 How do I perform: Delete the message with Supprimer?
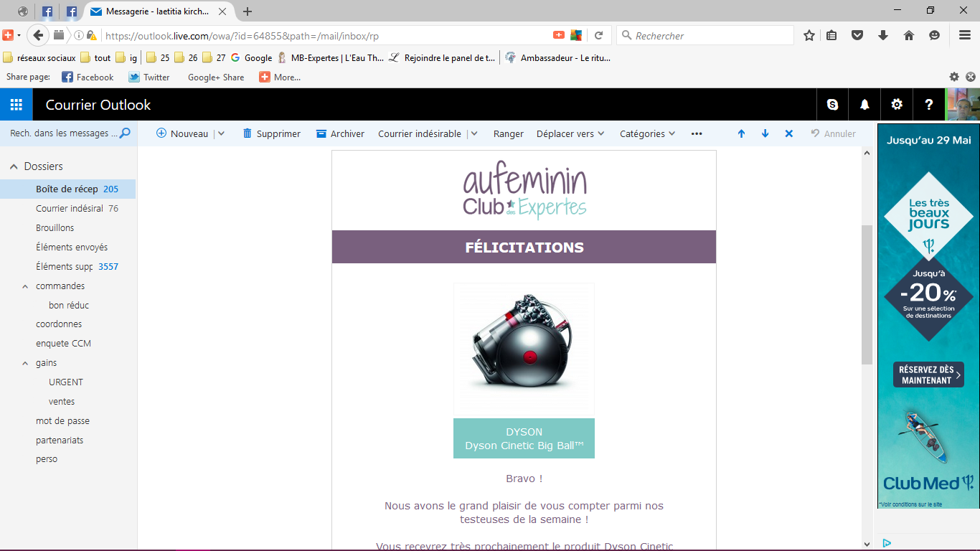[272, 133]
